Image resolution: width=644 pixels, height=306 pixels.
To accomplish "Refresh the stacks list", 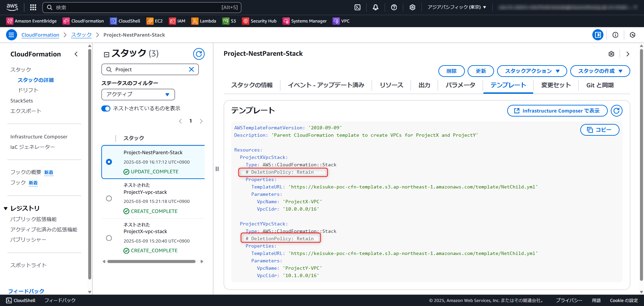I will coord(199,54).
